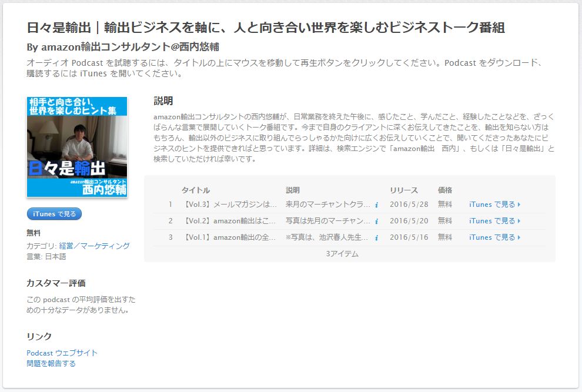Click the podcast main title heading
The height and width of the screenshot is (392, 582).
coord(266,28)
